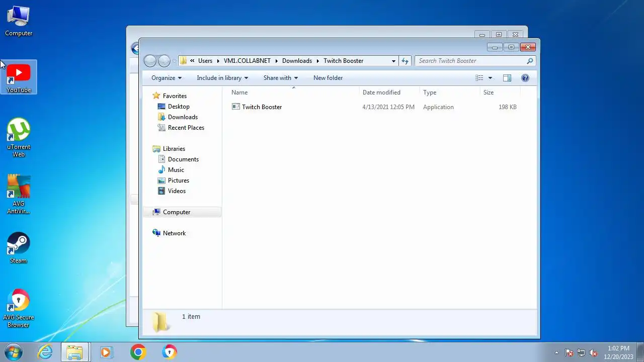
Task: Open the Share with menu
Action: [x=281, y=78]
